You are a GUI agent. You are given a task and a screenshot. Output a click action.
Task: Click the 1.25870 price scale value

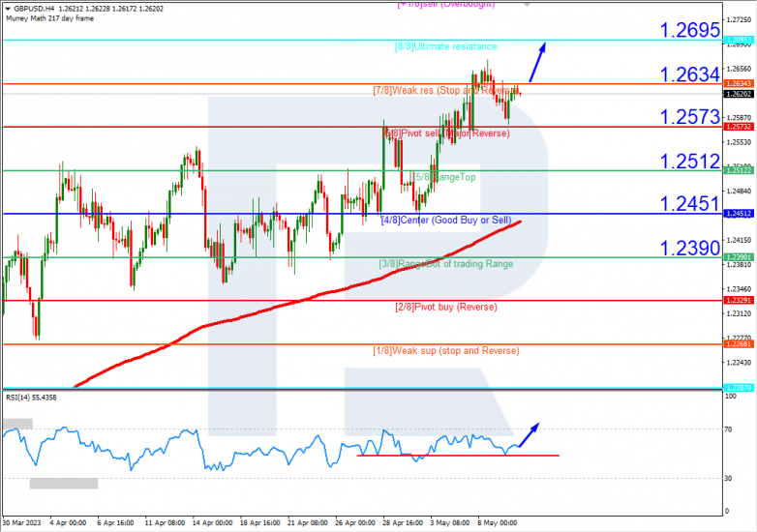(740, 117)
